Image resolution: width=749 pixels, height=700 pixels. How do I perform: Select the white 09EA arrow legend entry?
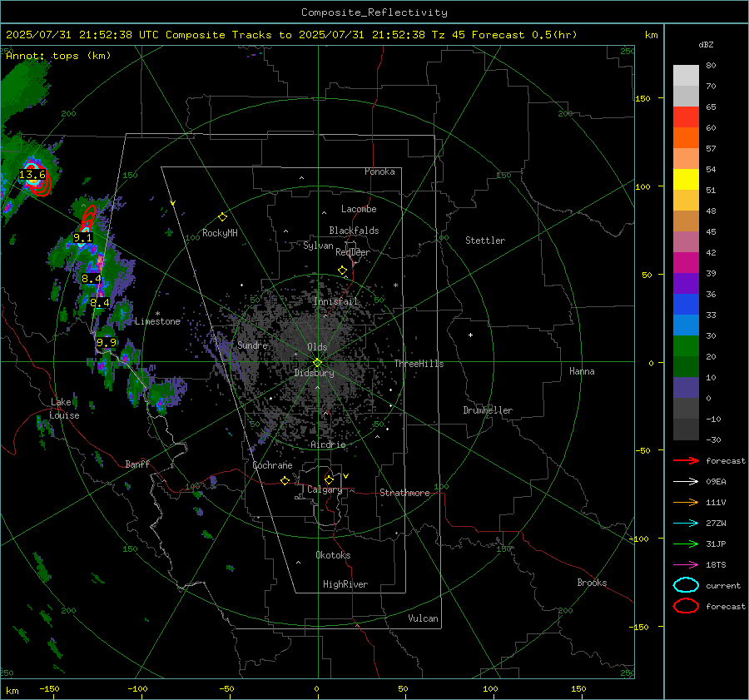(686, 482)
